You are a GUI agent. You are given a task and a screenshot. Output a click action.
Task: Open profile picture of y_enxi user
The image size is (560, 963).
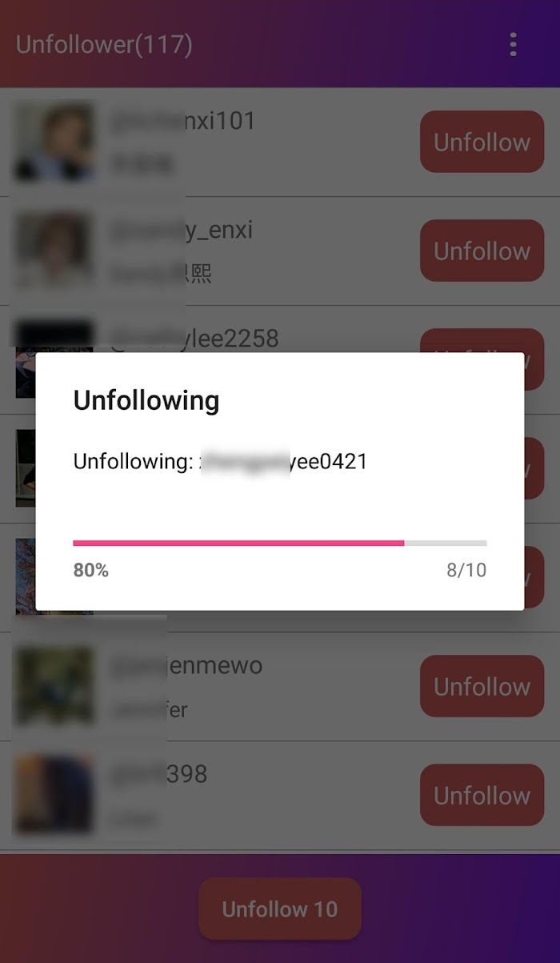coord(54,251)
